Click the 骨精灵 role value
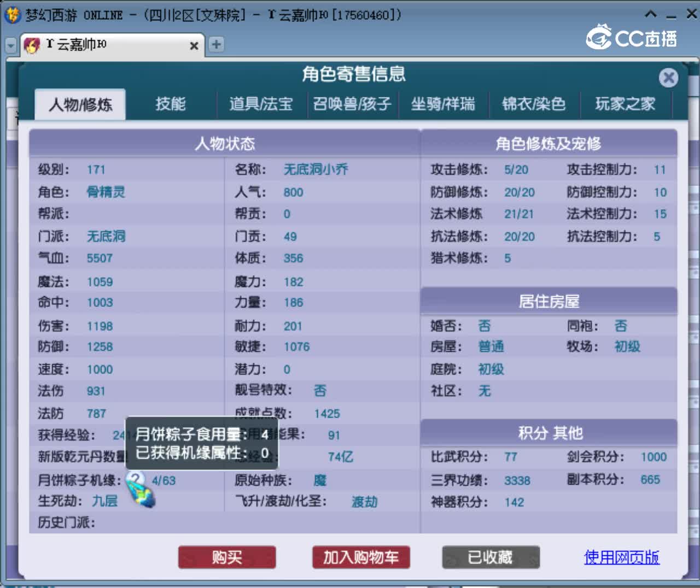 click(x=106, y=192)
